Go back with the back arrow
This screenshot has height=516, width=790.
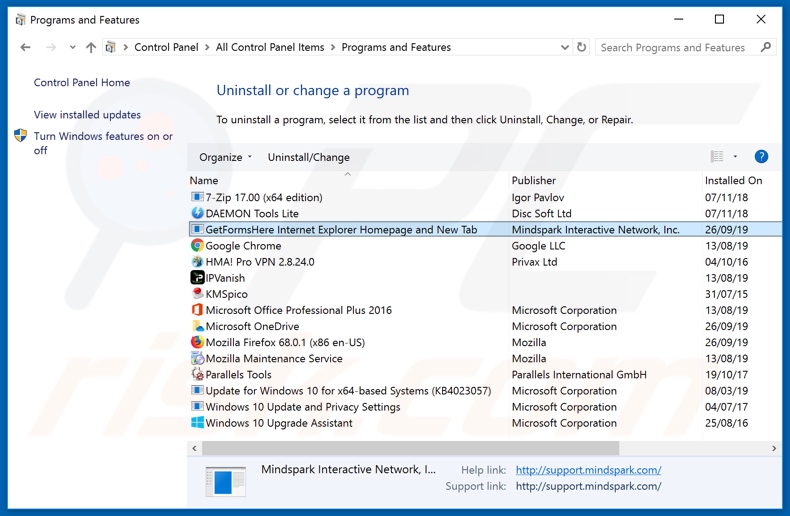[25, 47]
